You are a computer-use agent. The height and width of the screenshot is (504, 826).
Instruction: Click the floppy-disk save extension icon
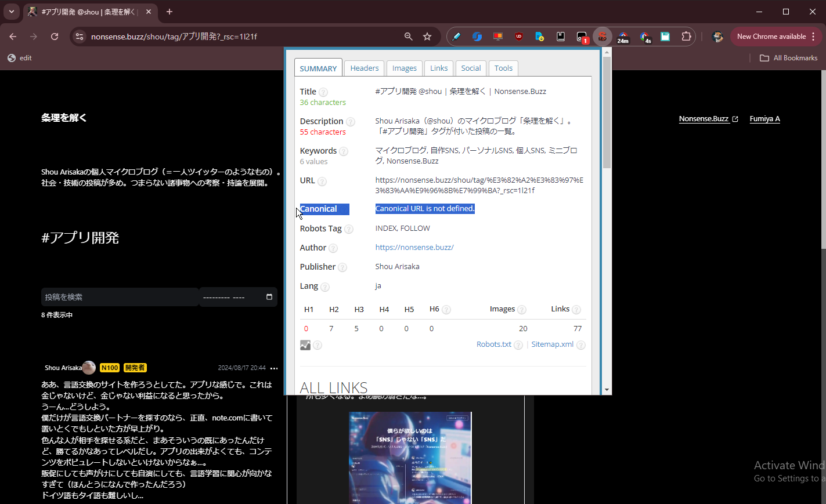[665, 36]
